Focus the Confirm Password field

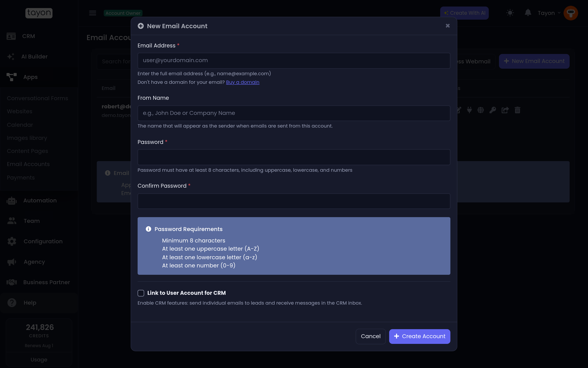coord(294,201)
